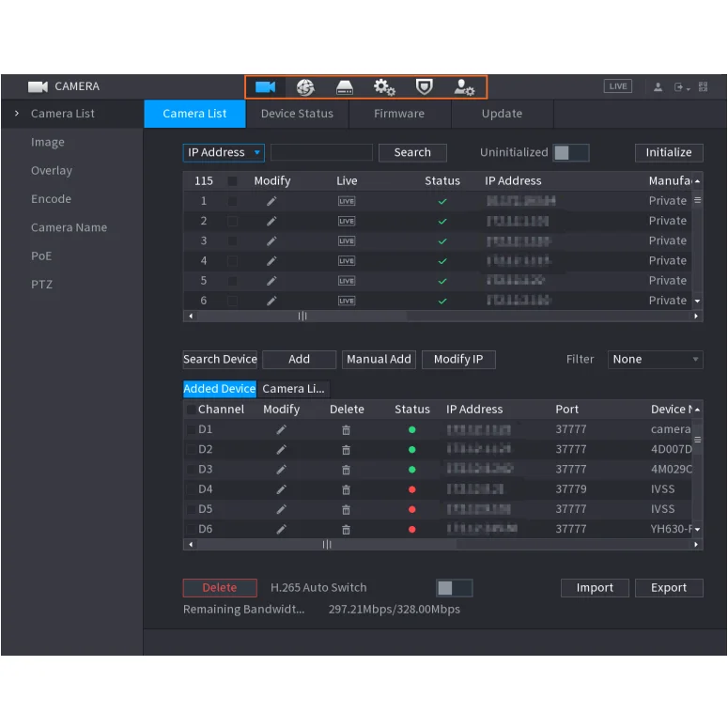Viewport: 728px width, 728px height.
Task: Check the box for channel D6
Action: point(191,529)
